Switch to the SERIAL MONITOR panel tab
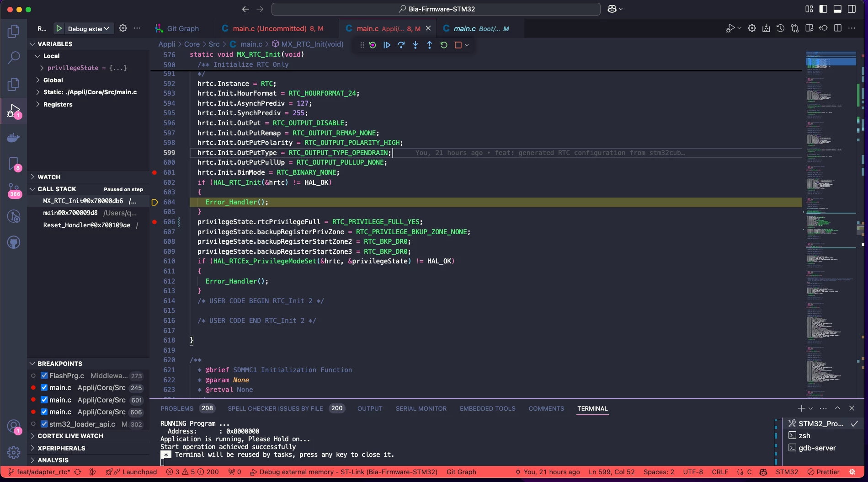Screen dimensions: 868x482 (x=421, y=408)
